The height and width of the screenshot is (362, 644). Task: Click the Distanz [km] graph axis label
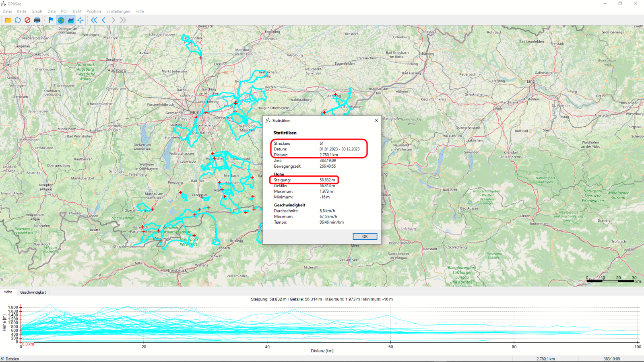[322, 351]
